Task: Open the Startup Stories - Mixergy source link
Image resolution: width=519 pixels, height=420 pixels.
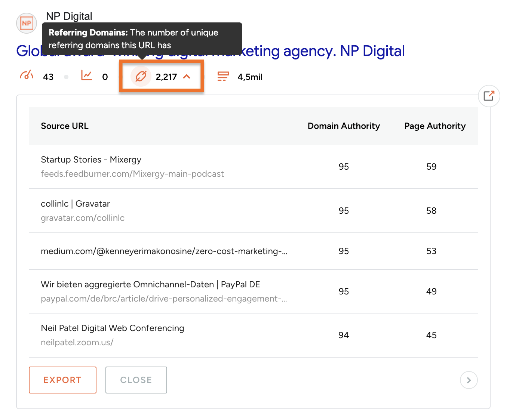Action: (x=91, y=160)
